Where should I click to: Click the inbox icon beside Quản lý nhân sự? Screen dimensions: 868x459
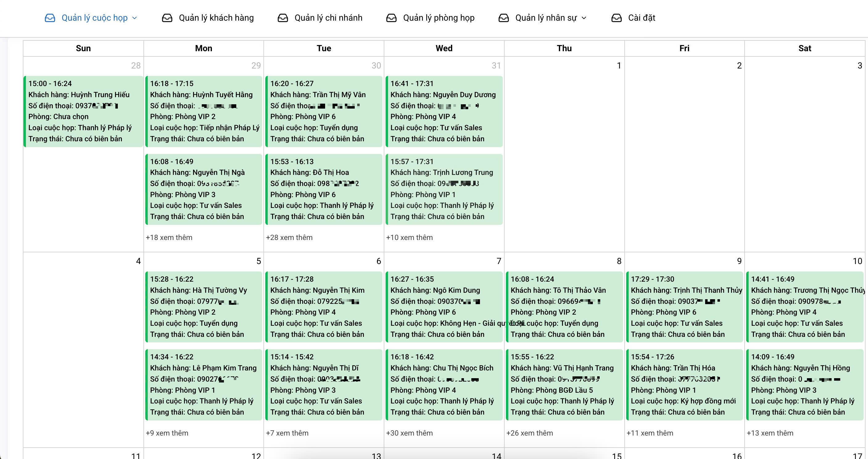point(503,18)
